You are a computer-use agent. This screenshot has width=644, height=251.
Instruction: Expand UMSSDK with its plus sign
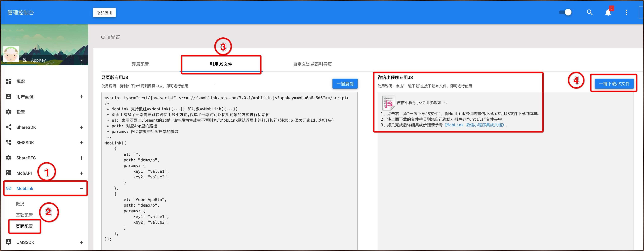[81, 242]
